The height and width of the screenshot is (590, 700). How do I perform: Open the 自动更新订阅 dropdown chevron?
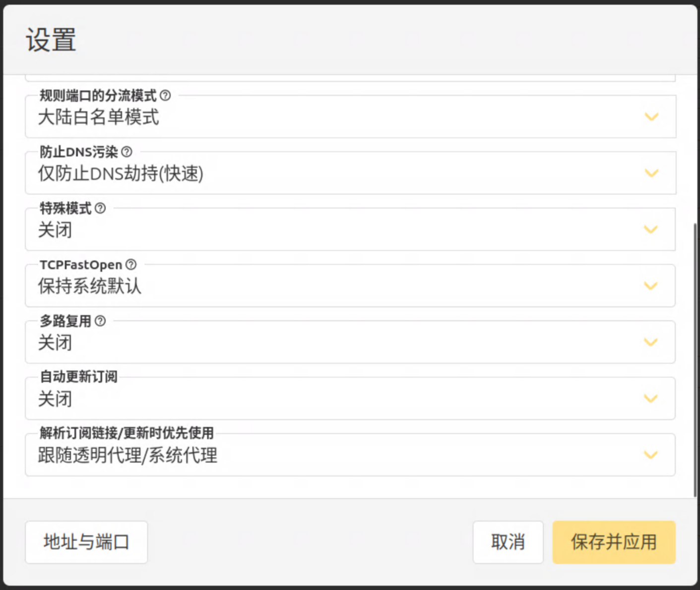[x=651, y=399]
